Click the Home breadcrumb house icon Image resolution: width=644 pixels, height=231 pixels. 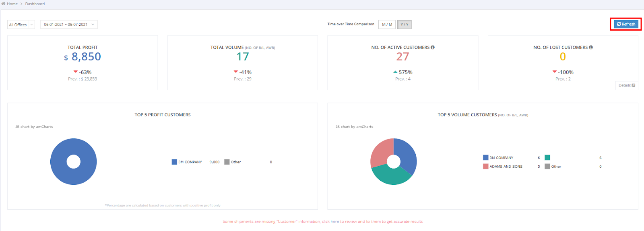[x=3, y=4]
